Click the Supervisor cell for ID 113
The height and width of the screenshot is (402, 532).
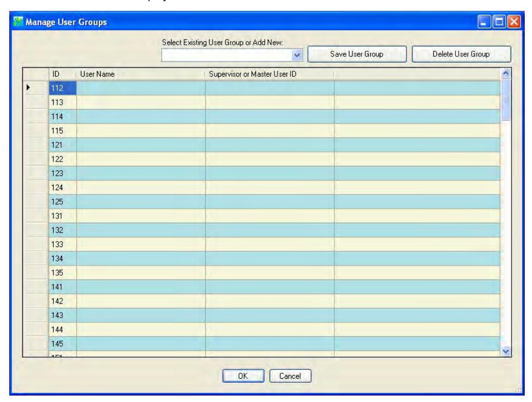point(270,102)
